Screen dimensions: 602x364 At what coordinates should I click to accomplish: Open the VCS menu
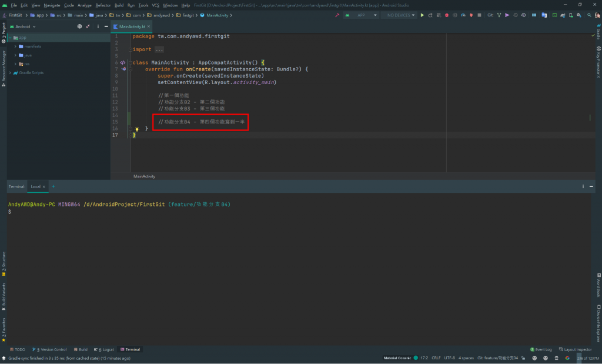pos(155,5)
